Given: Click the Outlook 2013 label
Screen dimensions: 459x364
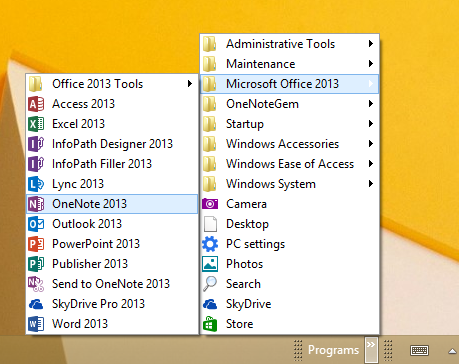Looking at the screenshot, I should tap(87, 224).
